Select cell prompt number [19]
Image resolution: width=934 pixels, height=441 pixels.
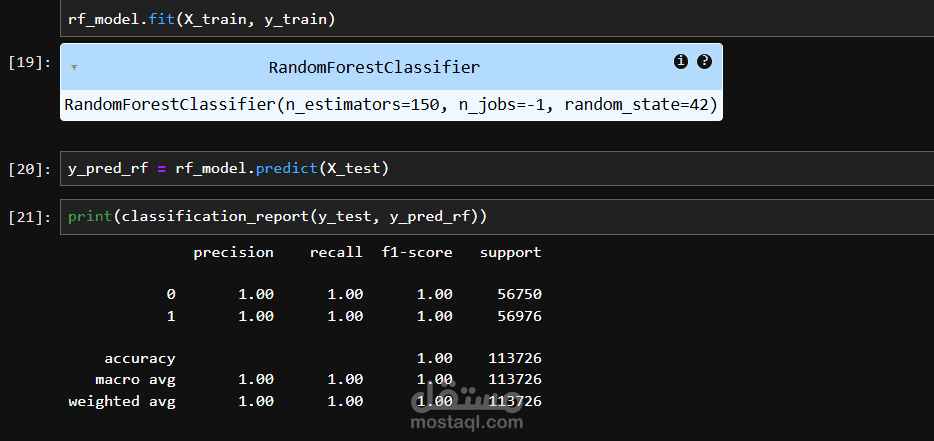click(30, 62)
